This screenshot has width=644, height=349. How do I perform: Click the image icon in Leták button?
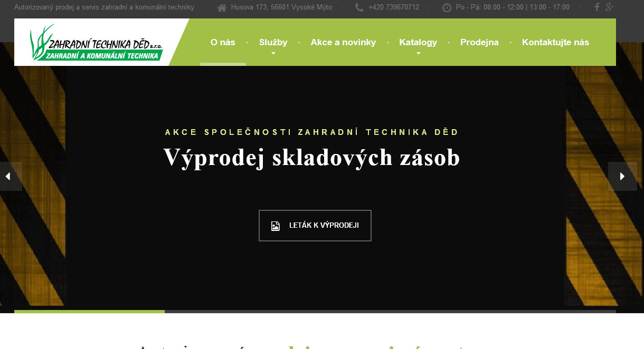pyautogui.click(x=275, y=226)
